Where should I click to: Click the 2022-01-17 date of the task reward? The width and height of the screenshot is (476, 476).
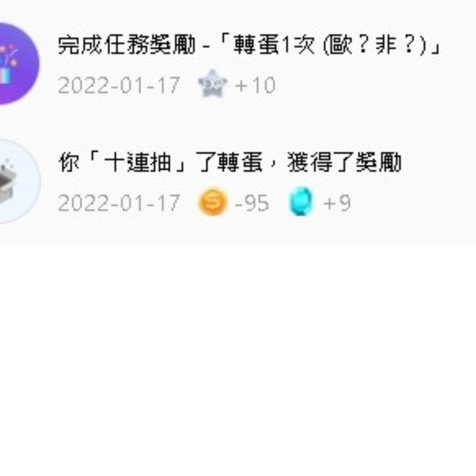[x=119, y=85]
